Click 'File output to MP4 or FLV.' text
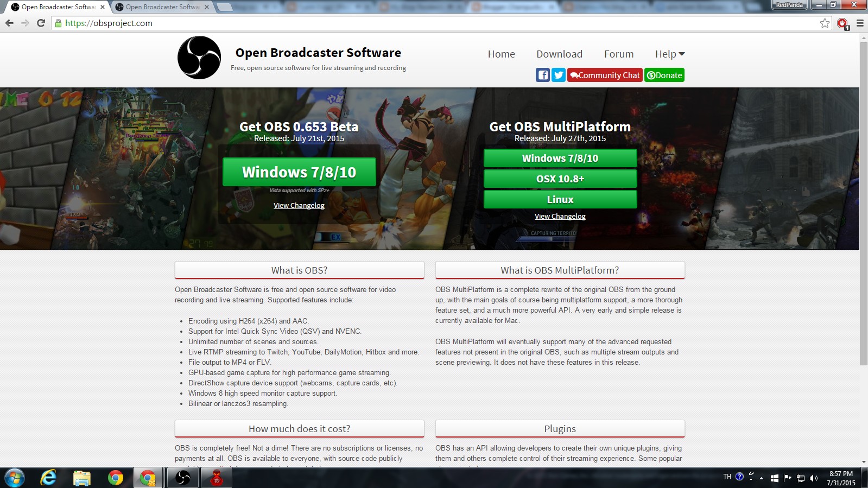The image size is (868, 488). pyautogui.click(x=230, y=362)
